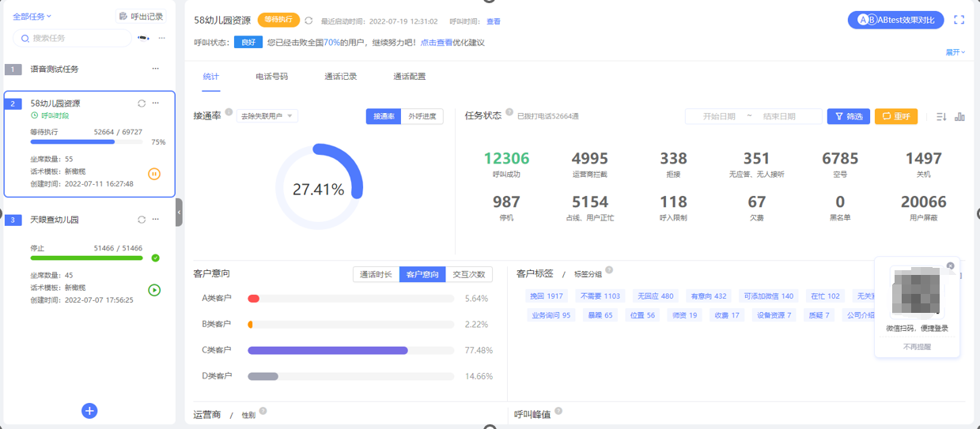Screen dimensions: 980x429
Task: Click the sort order icon beside 重呼
Action: tap(941, 117)
